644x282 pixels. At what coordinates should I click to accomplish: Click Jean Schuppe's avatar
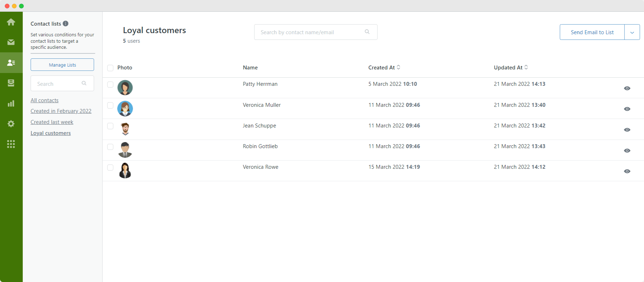[125, 129]
